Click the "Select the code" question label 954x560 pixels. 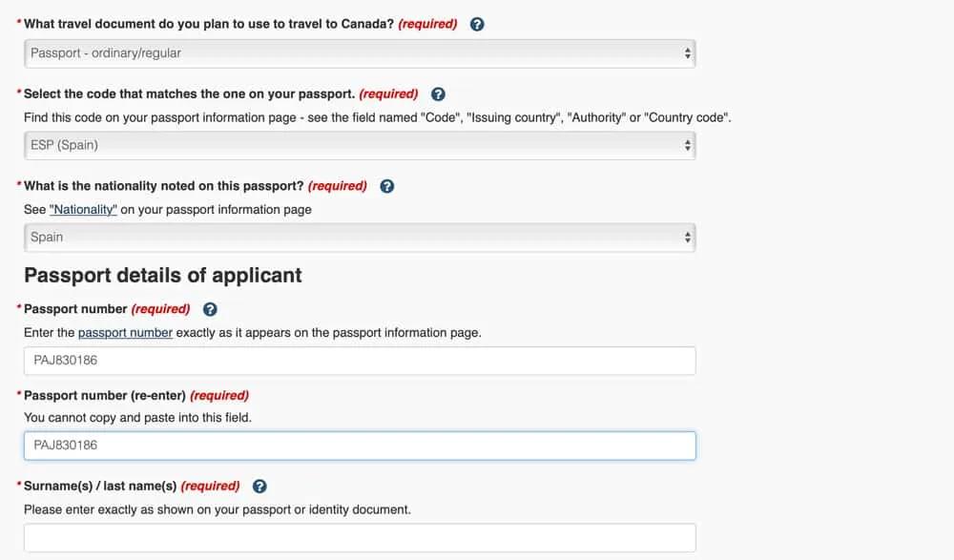point(189,93)
